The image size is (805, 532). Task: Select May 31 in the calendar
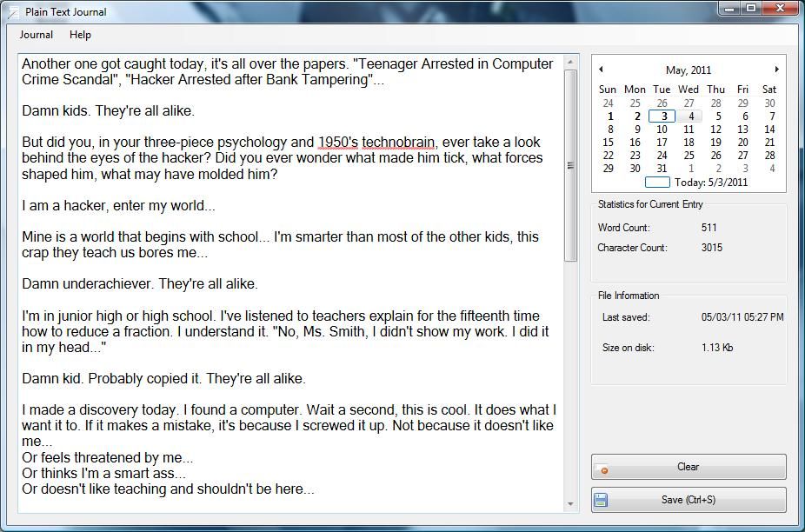pyautogui.click(x=662, y=169)
